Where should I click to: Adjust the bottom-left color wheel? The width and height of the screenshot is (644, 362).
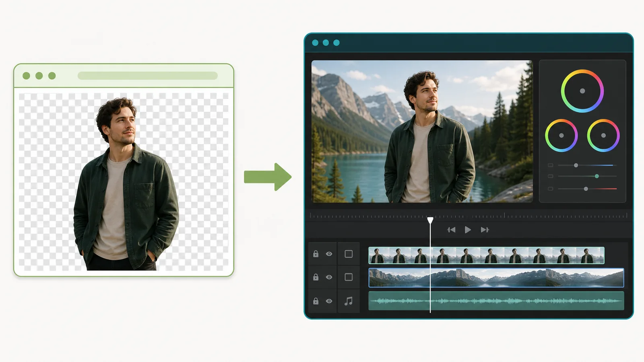[x=561, y=136]
